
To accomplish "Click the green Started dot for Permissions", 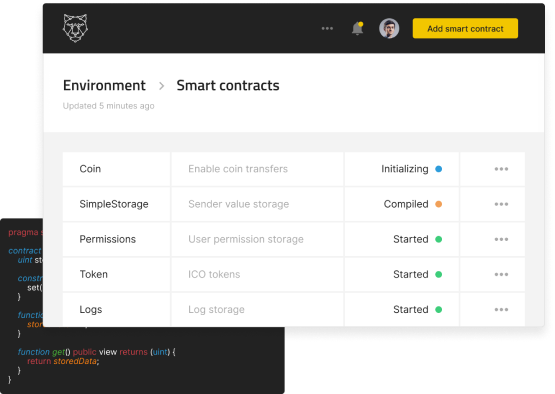I will coord(439,239).
